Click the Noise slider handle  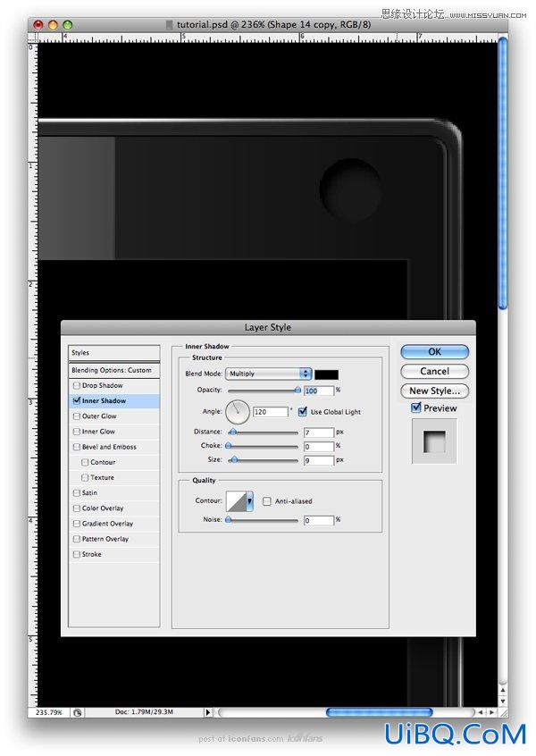tap(229, 520)
